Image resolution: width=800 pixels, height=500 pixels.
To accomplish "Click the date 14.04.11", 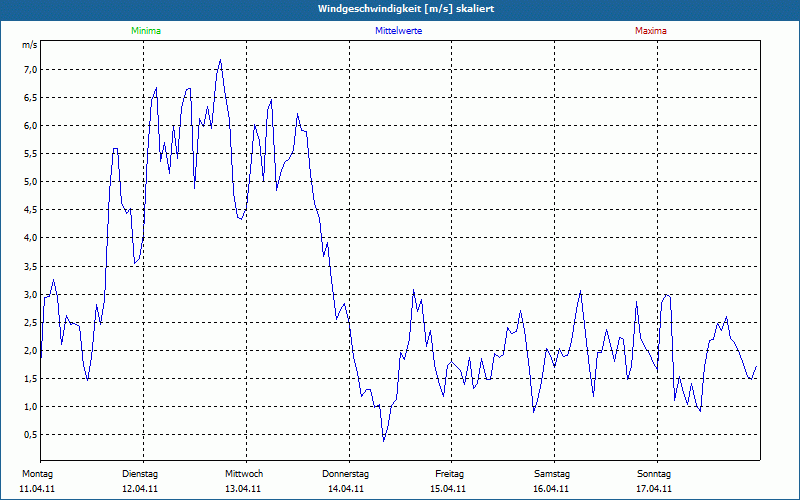I will [x=346, y=489].
